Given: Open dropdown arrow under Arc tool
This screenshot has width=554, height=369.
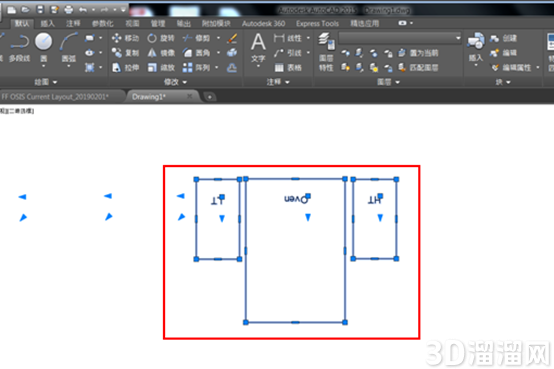Looking at the screenshot, I should 69,66.
